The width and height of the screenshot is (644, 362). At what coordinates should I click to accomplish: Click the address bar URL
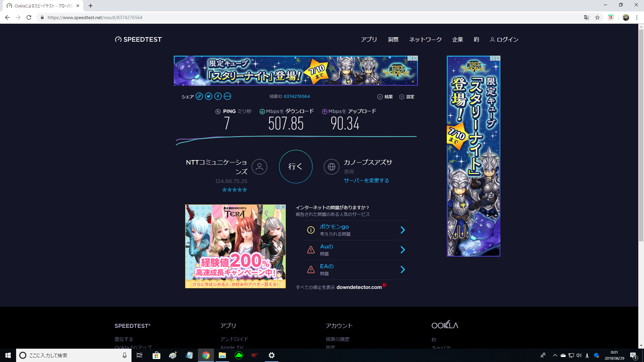95,17
